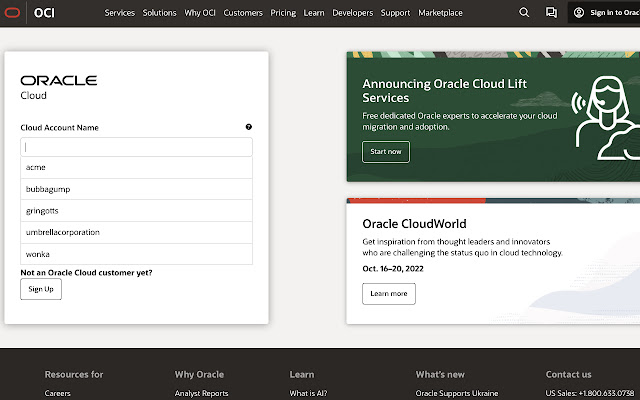Open Oracle Supports Ukraine footer link
640x400 pixels.
[x=457, y=393]
